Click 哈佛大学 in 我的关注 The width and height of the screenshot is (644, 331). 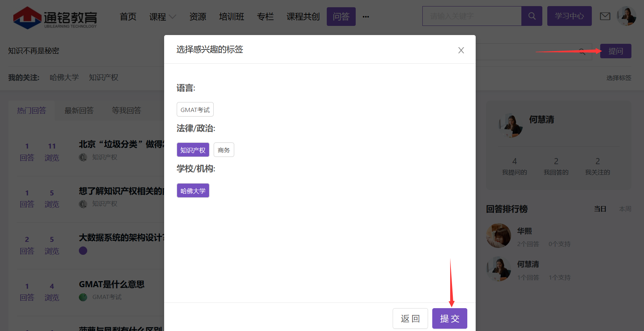pos(64,77)
